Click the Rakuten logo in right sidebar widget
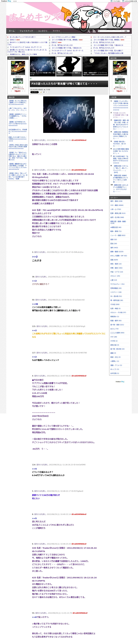Viewport: 138px width, 644px height. 120,91
